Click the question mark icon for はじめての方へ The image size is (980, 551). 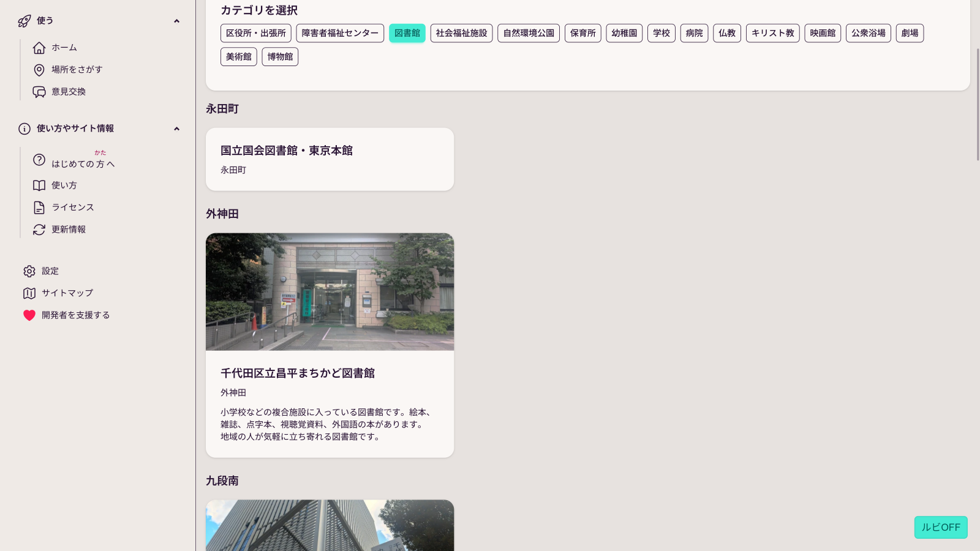[39, 160]
